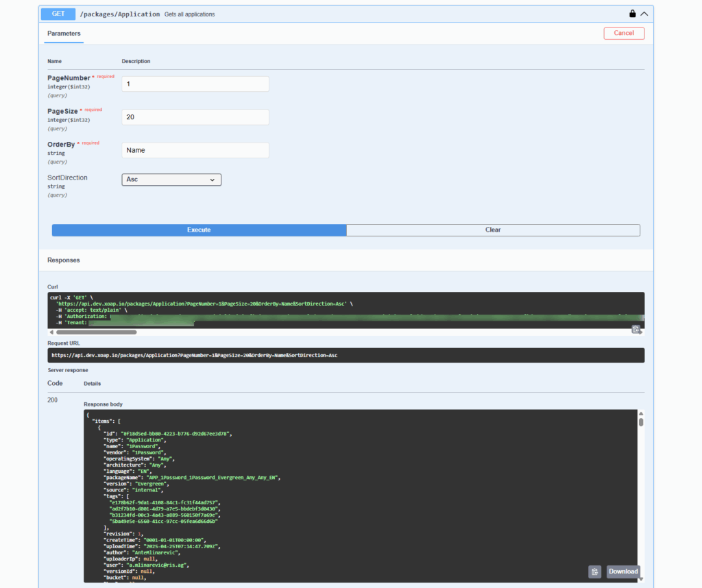Click the "vendor": "1Password" line
The height and width of the screenshot is (588, 702).
pos(135,452)
